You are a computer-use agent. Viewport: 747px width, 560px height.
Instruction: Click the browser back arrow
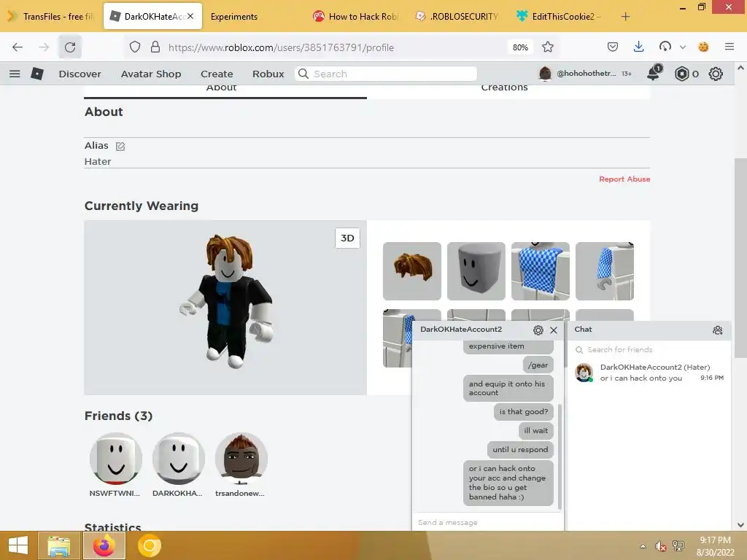[x=18, y=47]
